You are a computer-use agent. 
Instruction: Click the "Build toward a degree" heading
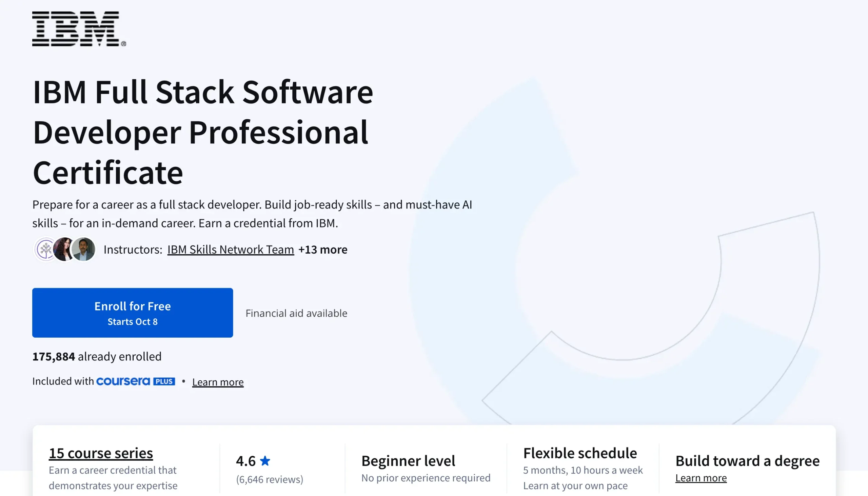[x=747, y=461]
